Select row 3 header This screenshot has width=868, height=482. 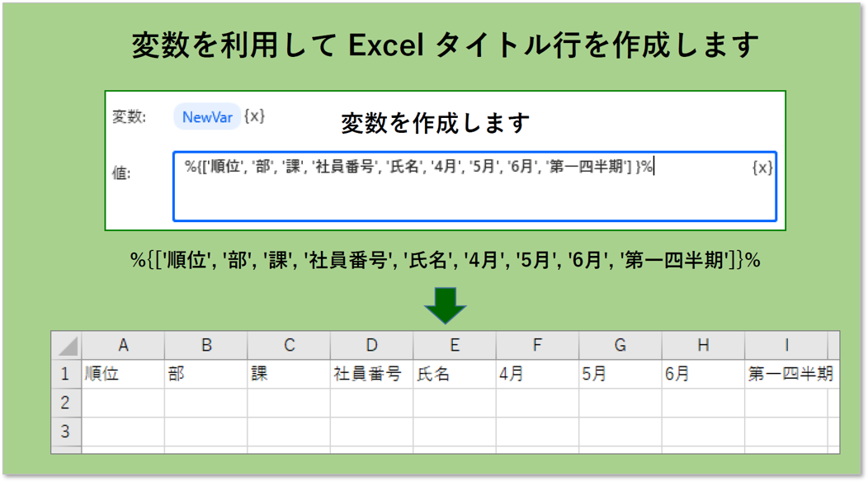67,432
